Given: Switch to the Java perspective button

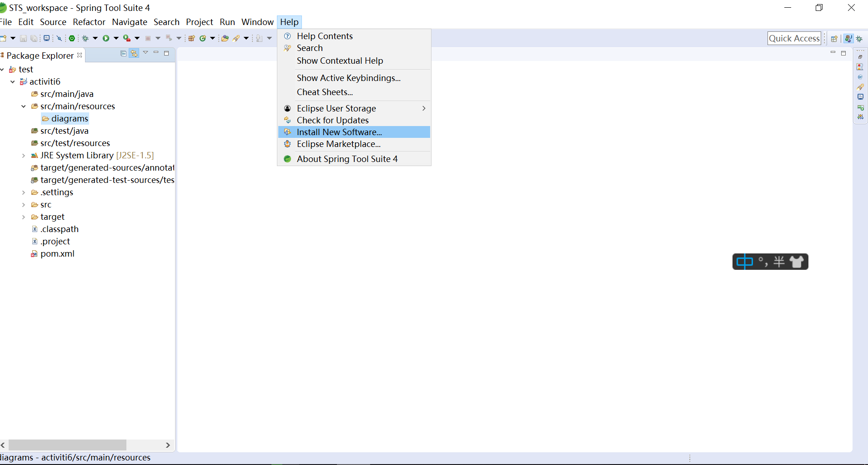Looking at the screenshot, I should coord(848,39).
